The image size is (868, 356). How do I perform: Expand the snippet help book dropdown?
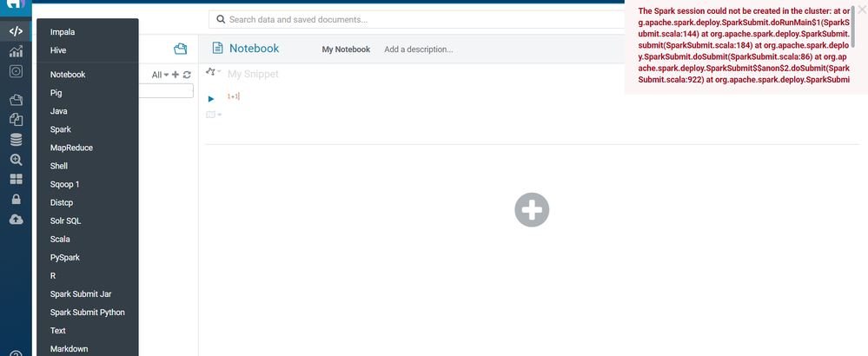tap(214, 115)
